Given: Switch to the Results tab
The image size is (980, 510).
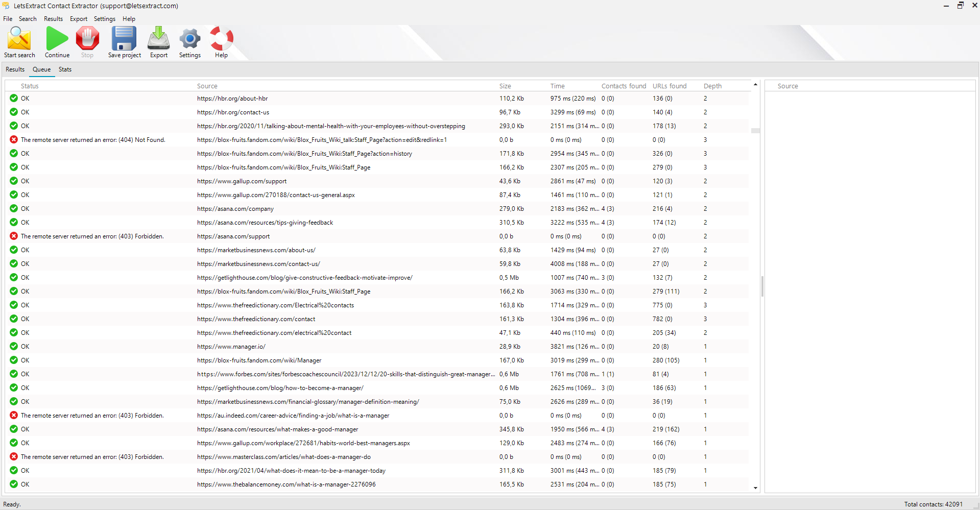Looking at the screenshot, I should point(15,69).
